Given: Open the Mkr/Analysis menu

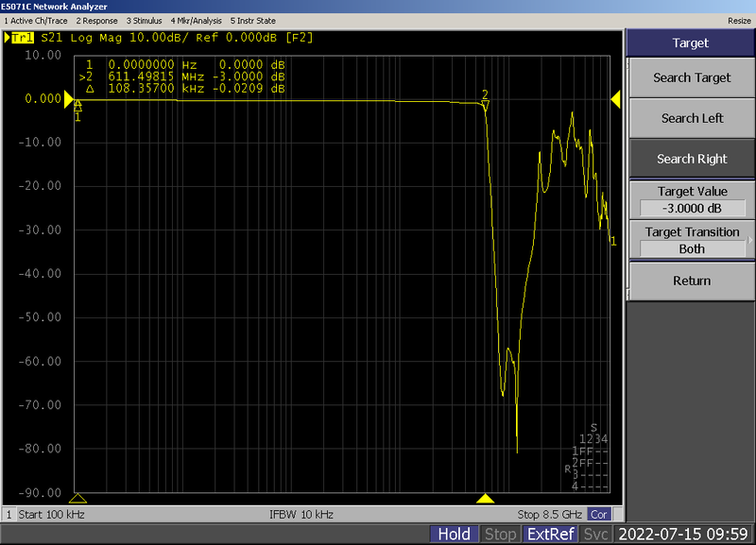Looking at the screenshot, I should [x=197, y=21].
